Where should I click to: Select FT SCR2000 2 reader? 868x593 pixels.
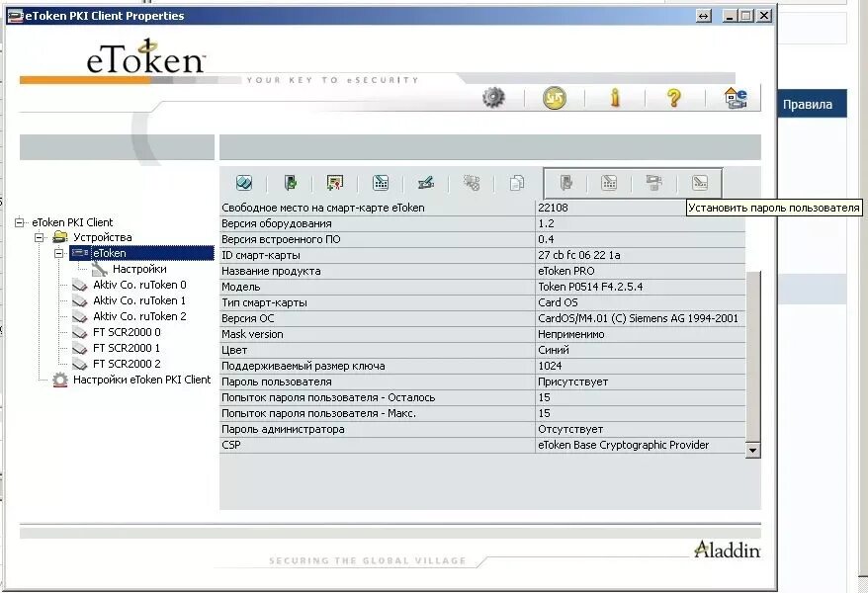click(x=127, y=364)
